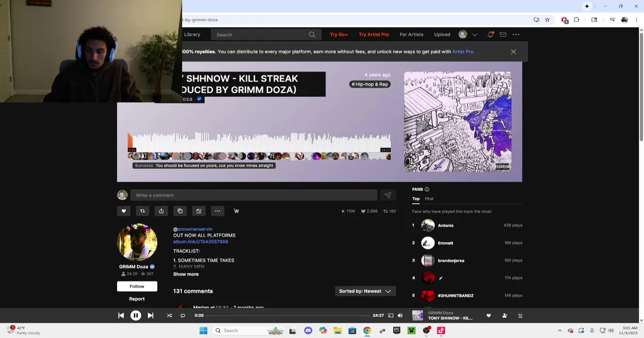
Task: Dismiss the Artist Pro royalties banner
Action: coord(513,52)
